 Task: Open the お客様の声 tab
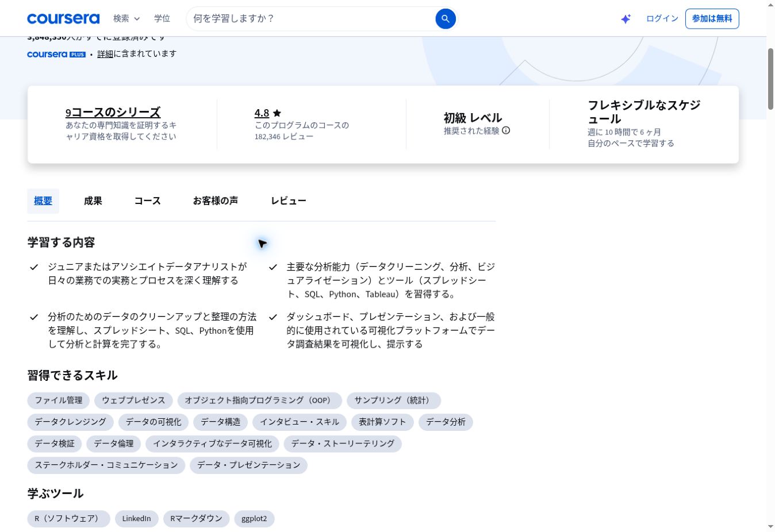point(216,201)
